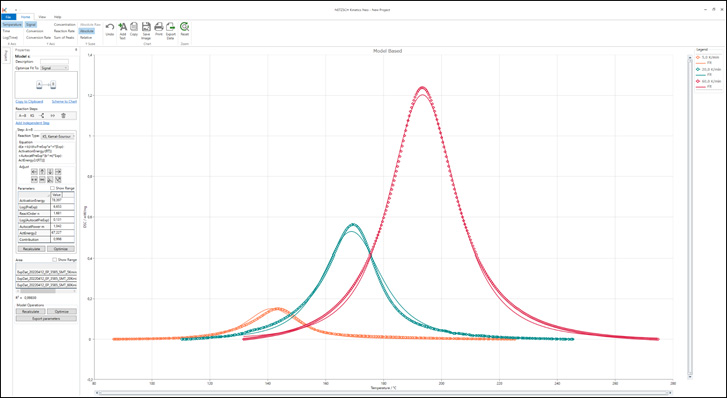The image size is (727, 398).
Task: Switch Y axis to Conversion
Action: click(x=35, y=31)
